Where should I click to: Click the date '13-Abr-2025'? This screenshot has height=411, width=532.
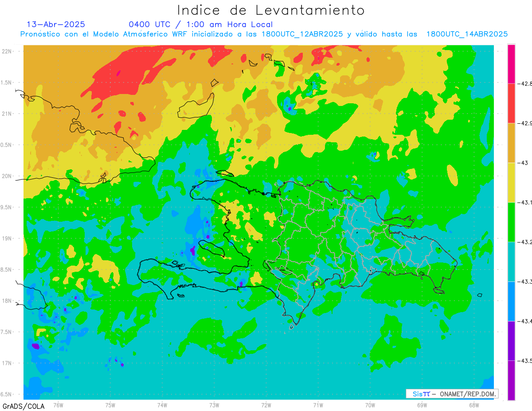click(x=56, y=24)
